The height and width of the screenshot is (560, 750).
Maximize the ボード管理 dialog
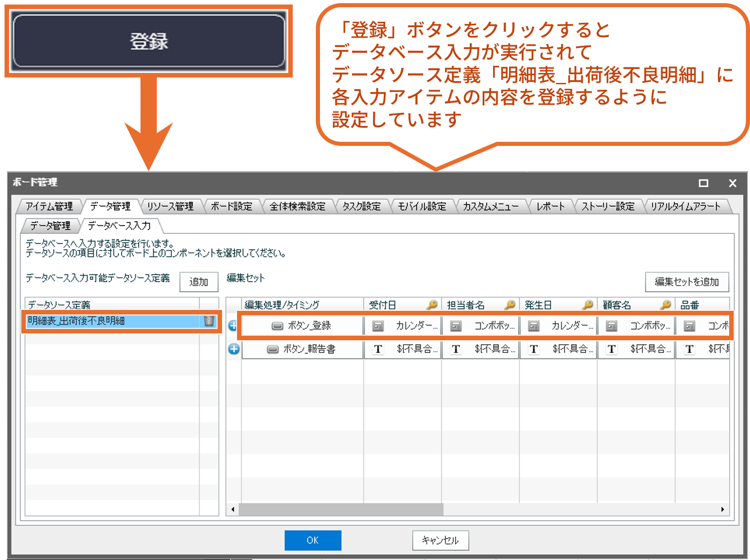point(703,183)
